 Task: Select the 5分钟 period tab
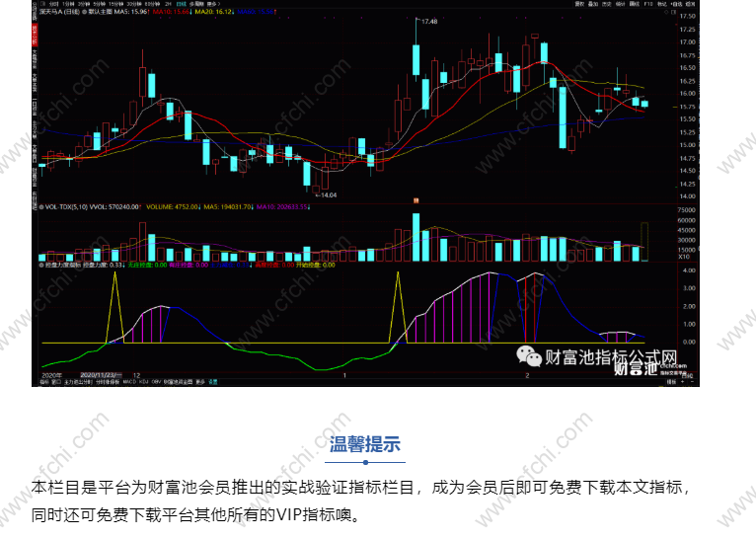pos(100,4)
